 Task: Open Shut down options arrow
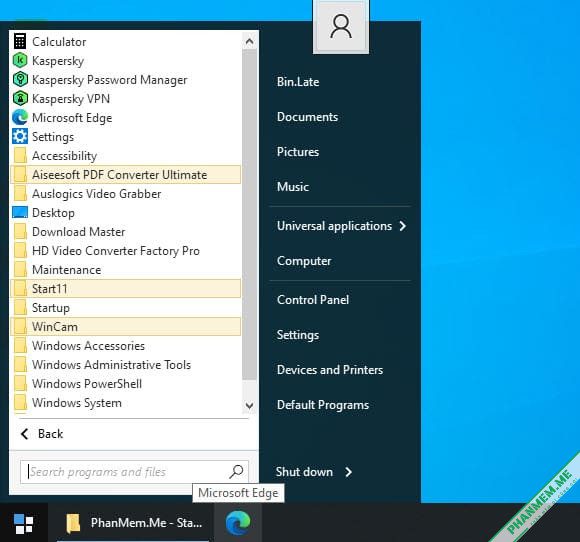[348, 472]
